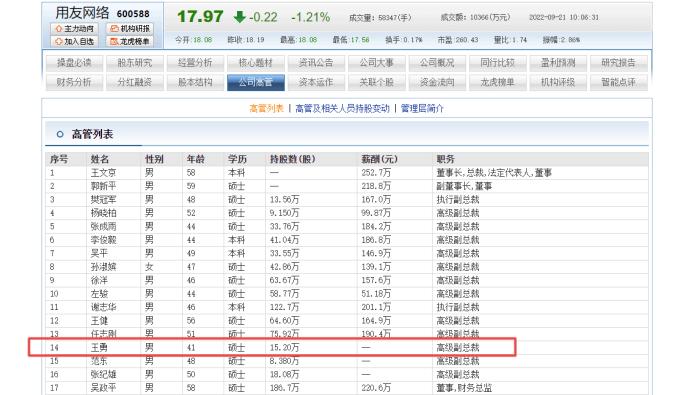
Task: Click the 主力动向 button
Action: pyautogui.click(x=75, y=29)
